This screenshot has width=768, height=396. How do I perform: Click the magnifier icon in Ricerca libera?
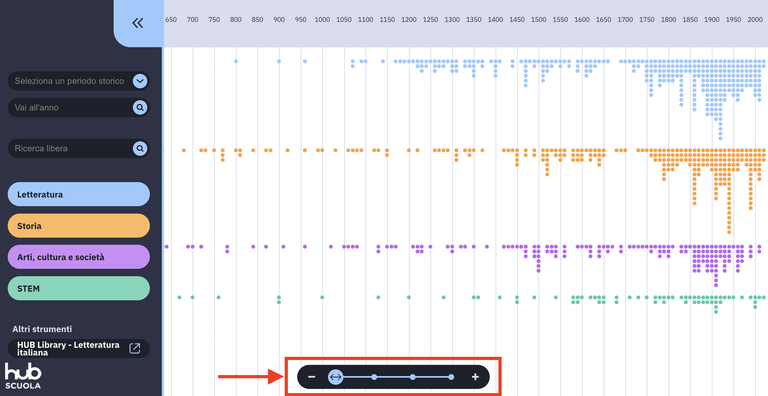click(140, 148)
